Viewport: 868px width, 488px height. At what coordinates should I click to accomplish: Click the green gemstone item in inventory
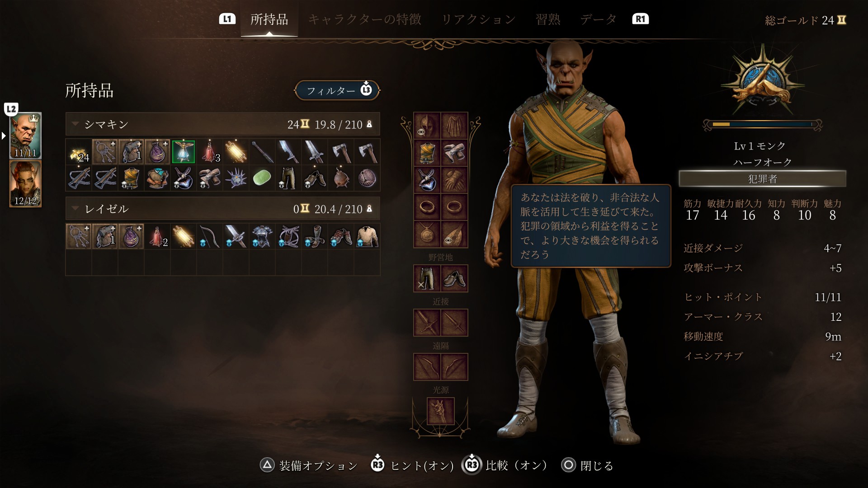coord(262,178)
